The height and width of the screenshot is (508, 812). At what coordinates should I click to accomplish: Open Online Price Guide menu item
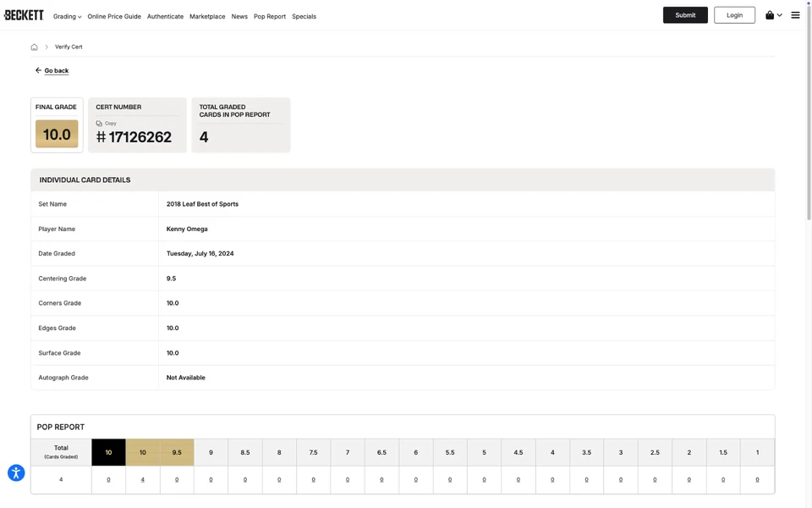114,16
